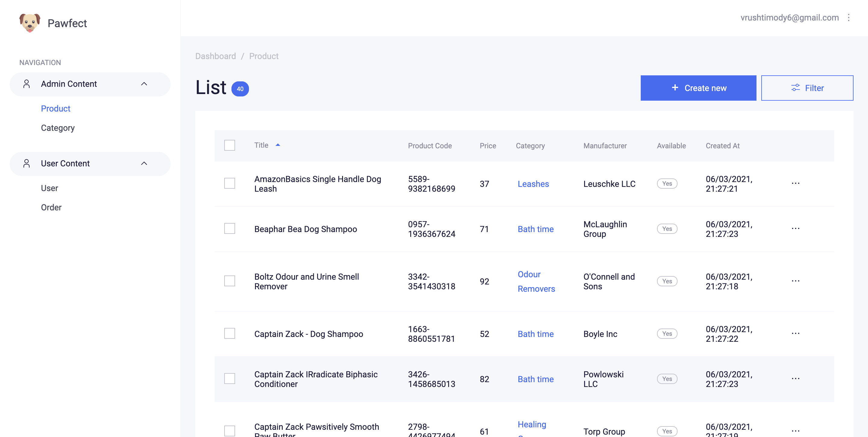Open actions menu for IRradicate Biphasic Conditioner row

[795, 378]
